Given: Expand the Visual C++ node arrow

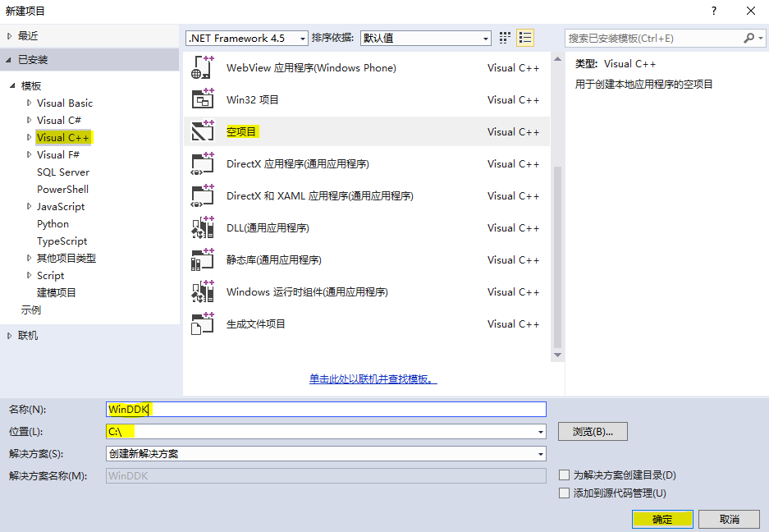Looking at the screenshot, I should click(x=29, y=137).
